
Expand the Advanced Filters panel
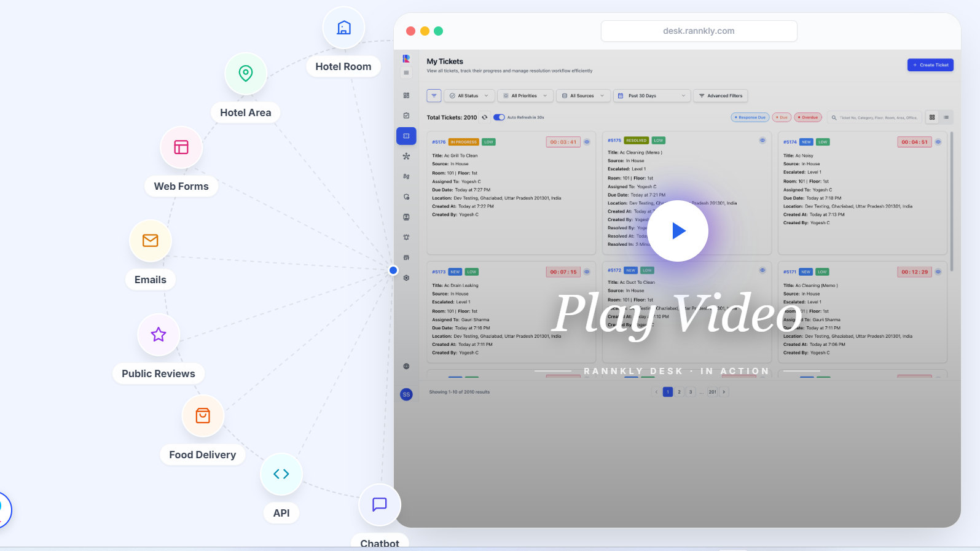(721, 96)
